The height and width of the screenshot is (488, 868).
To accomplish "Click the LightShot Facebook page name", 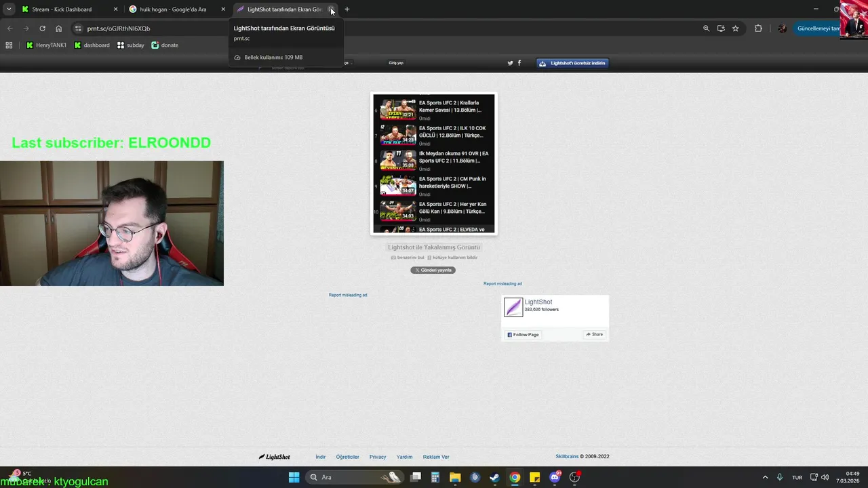I will (538, 302).
